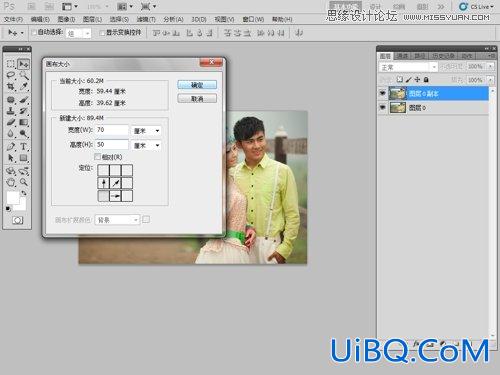Select the Pen tool

pyautogui.click(x=11, y=146)
